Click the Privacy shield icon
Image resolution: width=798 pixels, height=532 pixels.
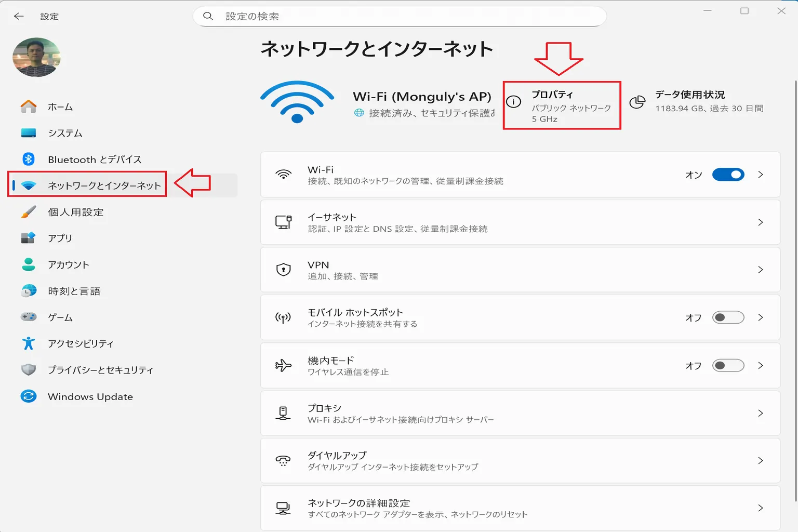coord(29,370)
